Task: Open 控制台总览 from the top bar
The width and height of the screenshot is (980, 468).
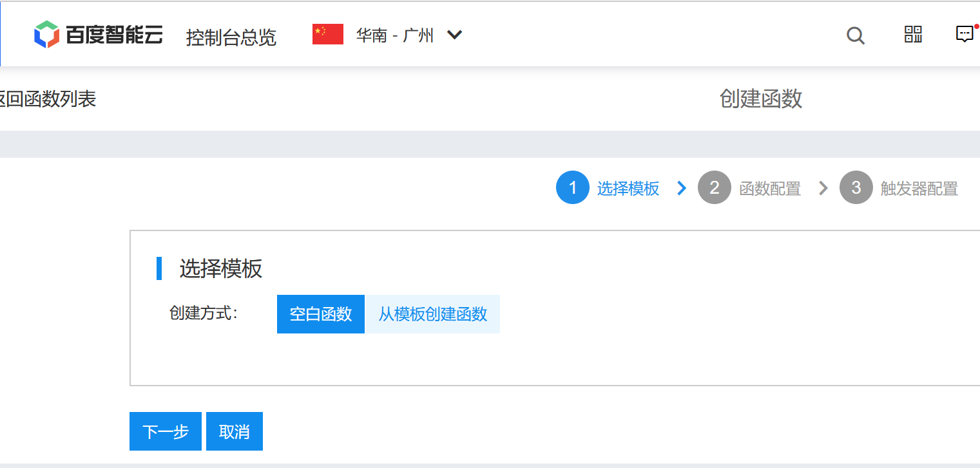Action: 231,37
